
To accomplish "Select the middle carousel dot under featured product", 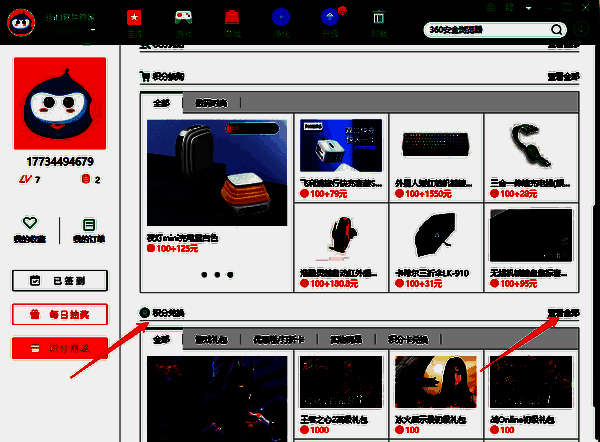I will point(216,273).
